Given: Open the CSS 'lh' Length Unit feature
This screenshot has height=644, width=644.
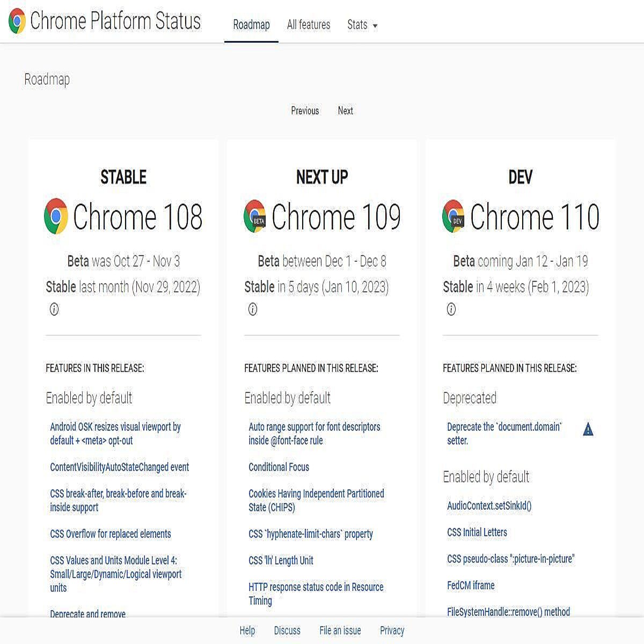Looking at the screenshot, I should (x=281, y=560).
